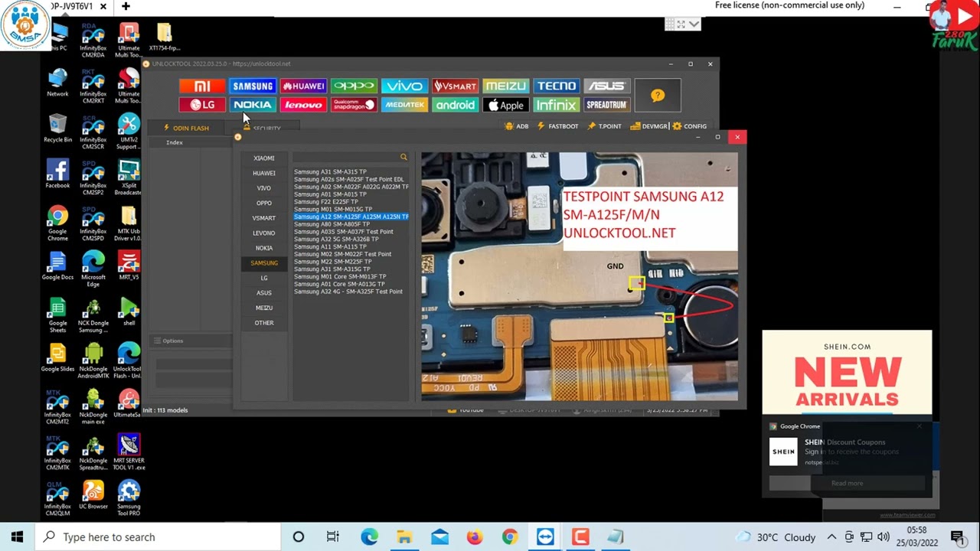Select the Nokia brand logo button
980x551 pixels.
[x=253, y=105]
